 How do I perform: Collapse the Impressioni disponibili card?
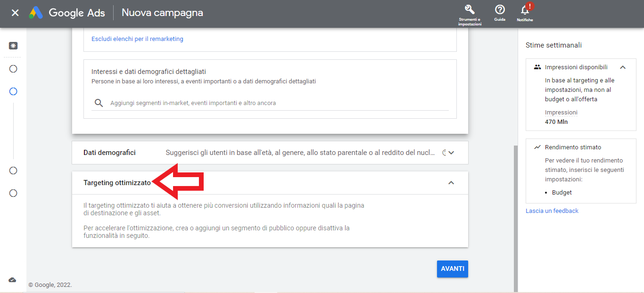tap(623, 67)
